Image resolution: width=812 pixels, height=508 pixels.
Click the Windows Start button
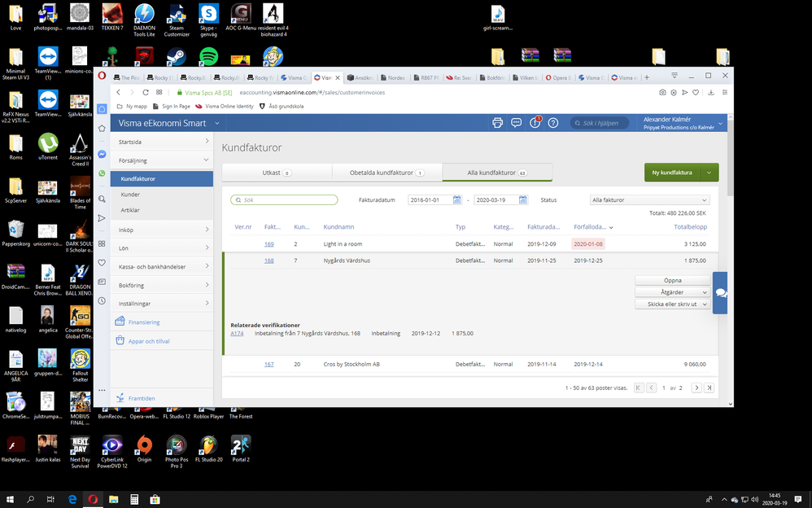pos(10,499)
